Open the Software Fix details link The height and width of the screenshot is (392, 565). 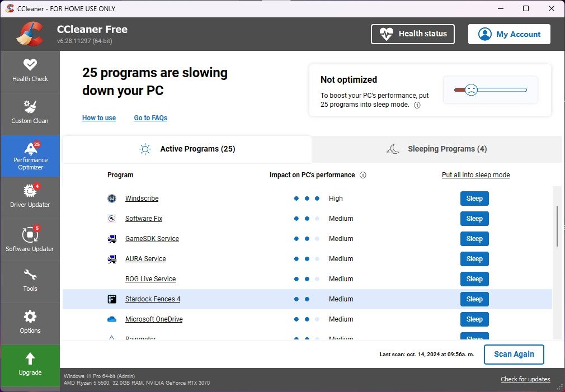pyautogui.click(x=144, y=219)
